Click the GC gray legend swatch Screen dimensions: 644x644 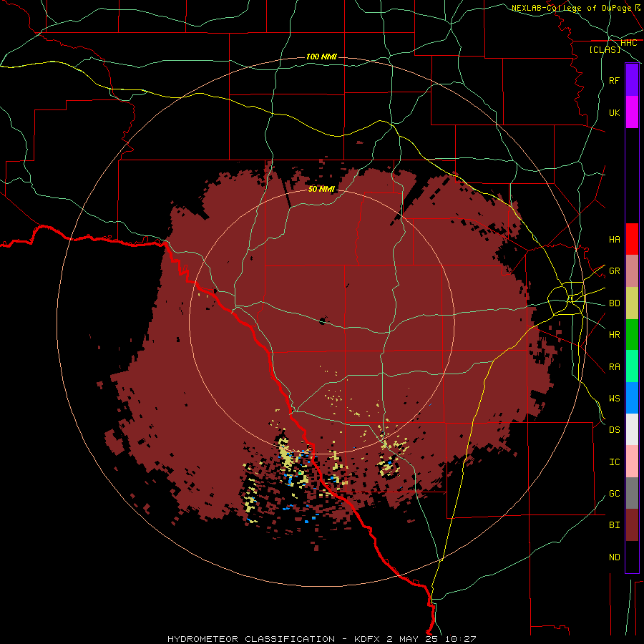tap(632, 493)
